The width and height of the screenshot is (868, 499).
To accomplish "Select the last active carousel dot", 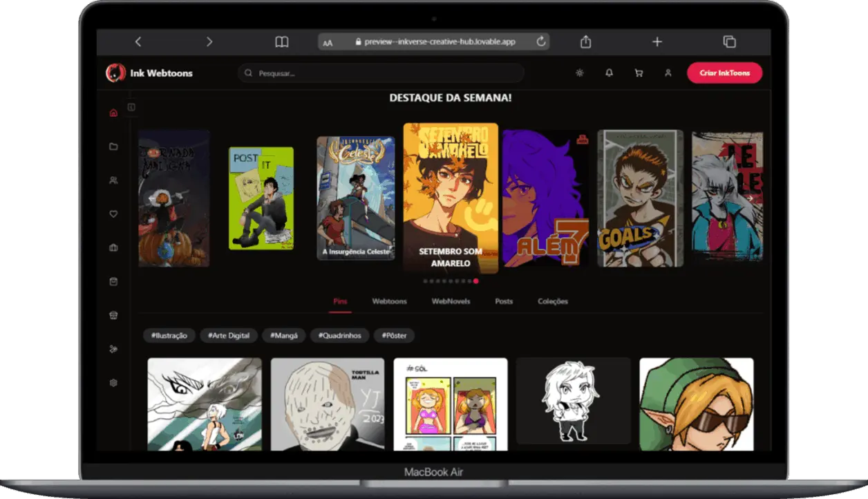I will (475, 281).
